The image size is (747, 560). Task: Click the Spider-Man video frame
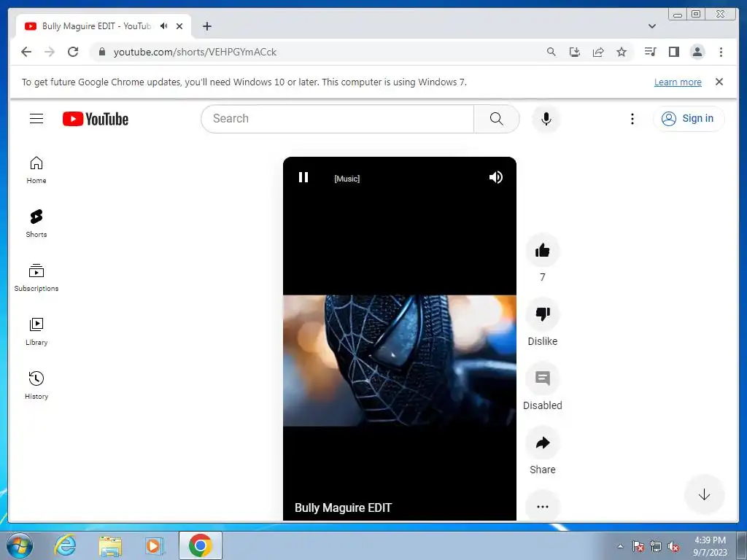coord(399,360)
